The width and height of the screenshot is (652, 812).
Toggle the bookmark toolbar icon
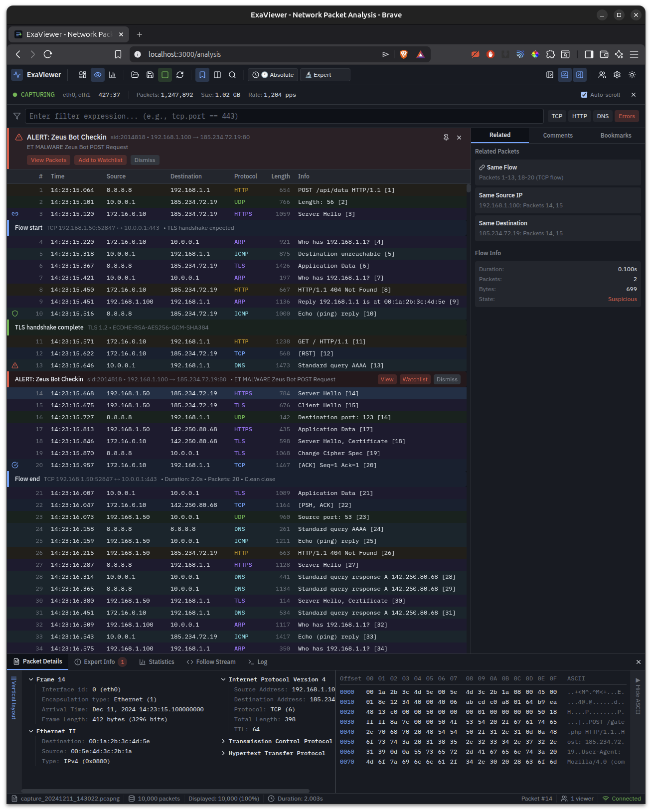[x=202, y=75]
